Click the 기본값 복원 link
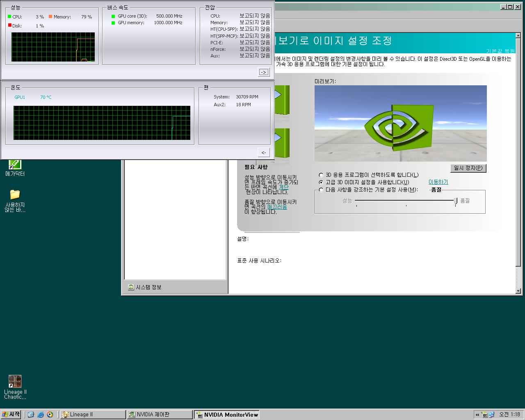 point(500,51)
